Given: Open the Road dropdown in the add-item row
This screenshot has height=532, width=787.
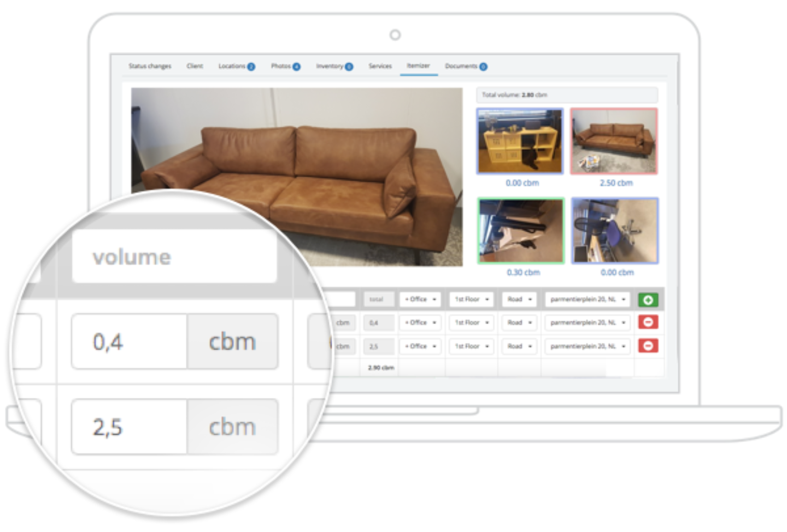Looking at the screenshot, I should point(519,299).
